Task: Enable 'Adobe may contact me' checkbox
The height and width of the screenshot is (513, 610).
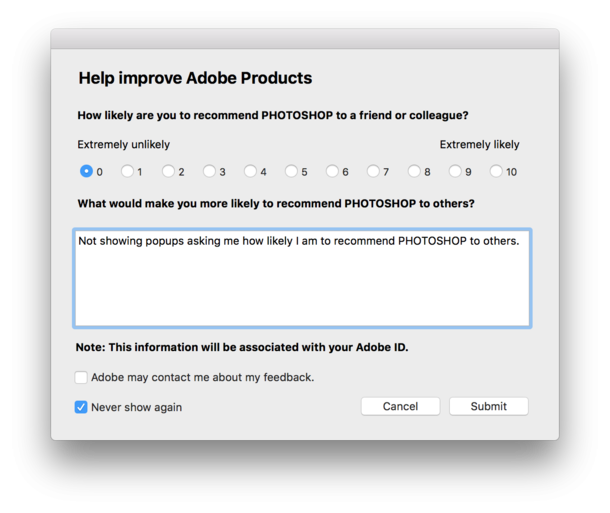Action: click(81, 377)
